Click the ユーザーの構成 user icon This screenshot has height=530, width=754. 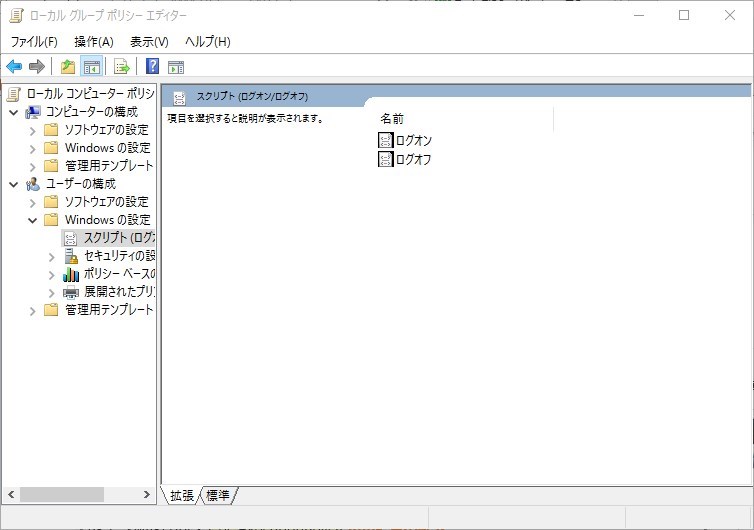tap(33, 184)
